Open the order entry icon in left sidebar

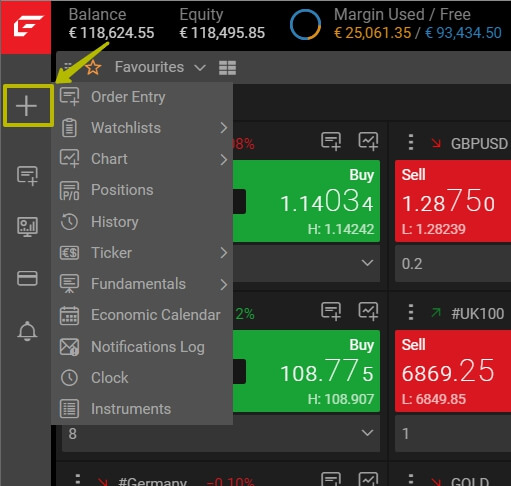coord(27,175)
